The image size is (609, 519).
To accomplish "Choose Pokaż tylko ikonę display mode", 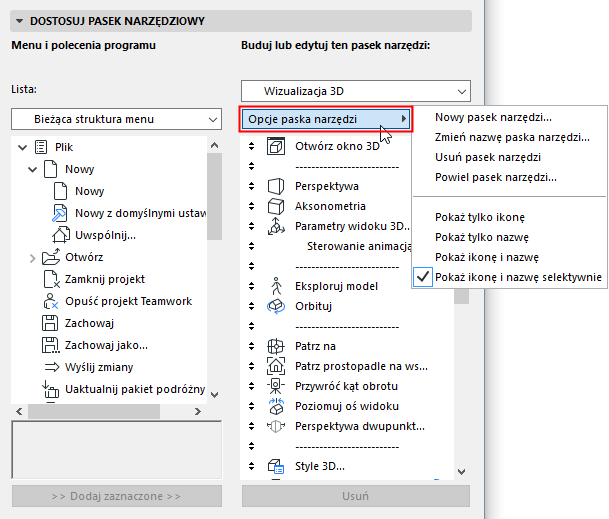I will (x=509, y=217).
